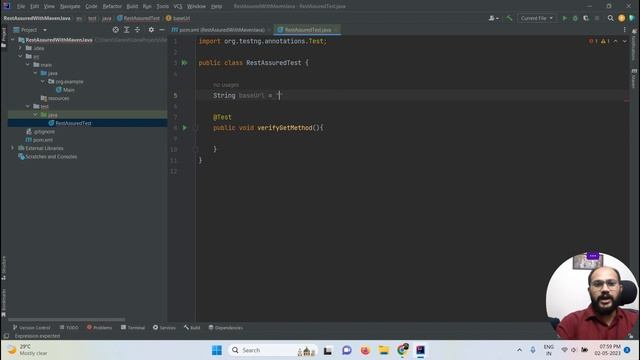
Task: Open Search Everywhere magnifier icon
Action: (x=610, y=18)
